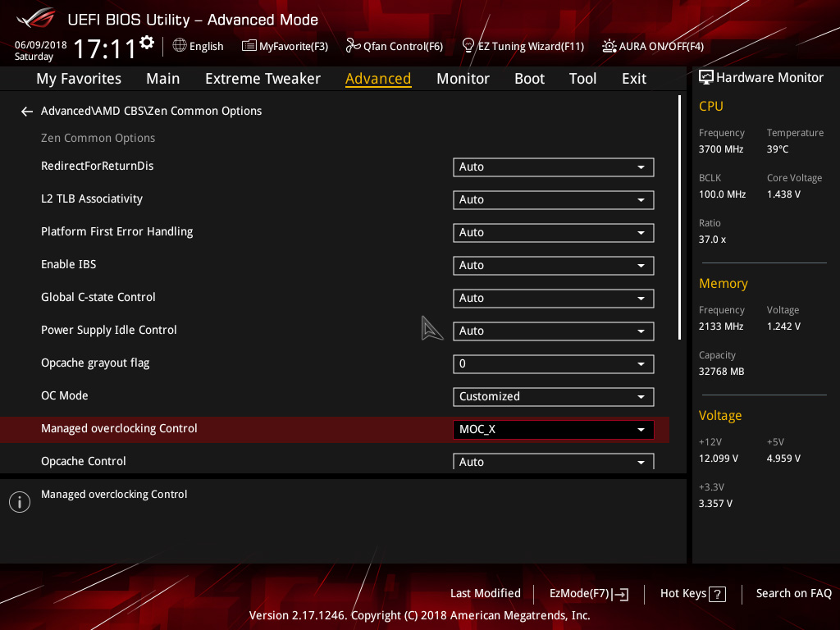Open the RedirectForReturnDis dropdown
This screenshot has width=840, height=630.
554,167
